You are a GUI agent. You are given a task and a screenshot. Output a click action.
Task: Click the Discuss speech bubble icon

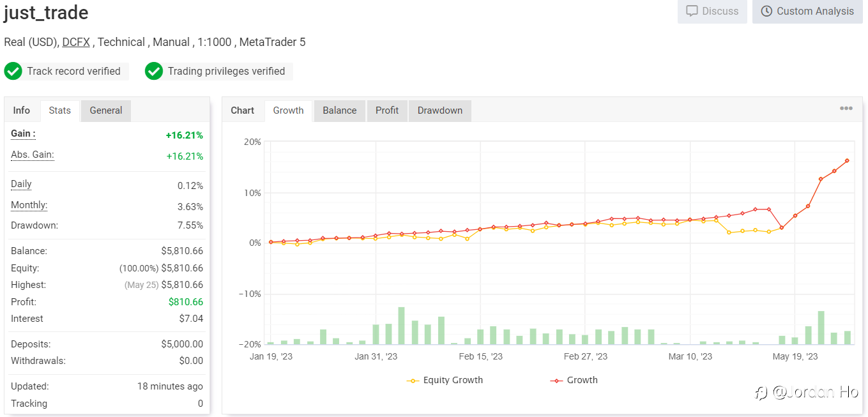(x=692, y=11)
